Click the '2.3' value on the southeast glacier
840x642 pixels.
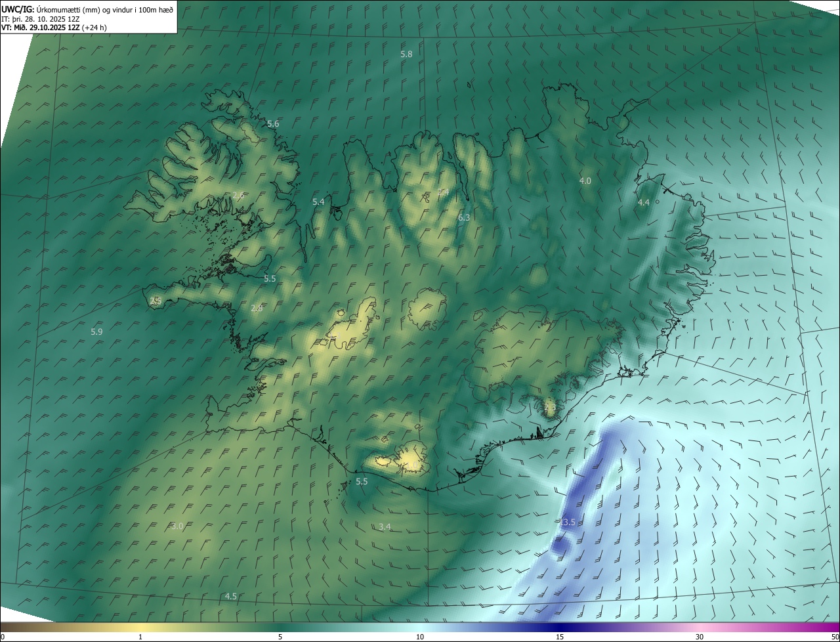click(550, 408)
